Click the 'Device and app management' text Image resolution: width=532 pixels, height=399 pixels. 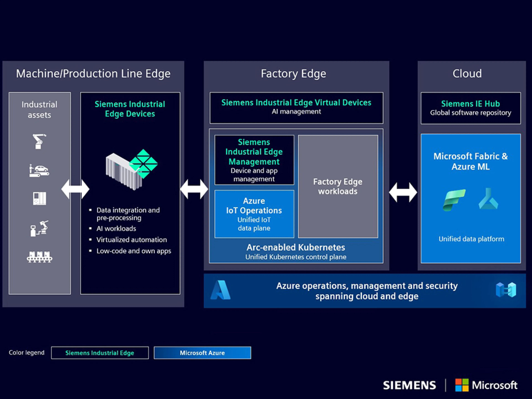click(x=254, y=175)
